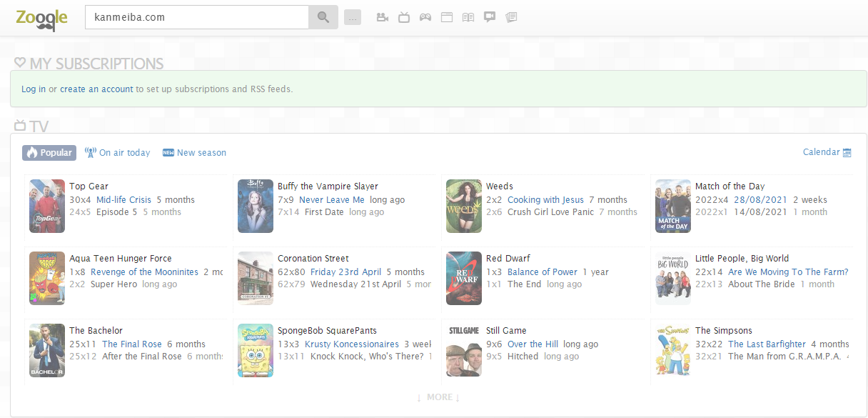Open the books category open-book icon

tap(468, 17)
